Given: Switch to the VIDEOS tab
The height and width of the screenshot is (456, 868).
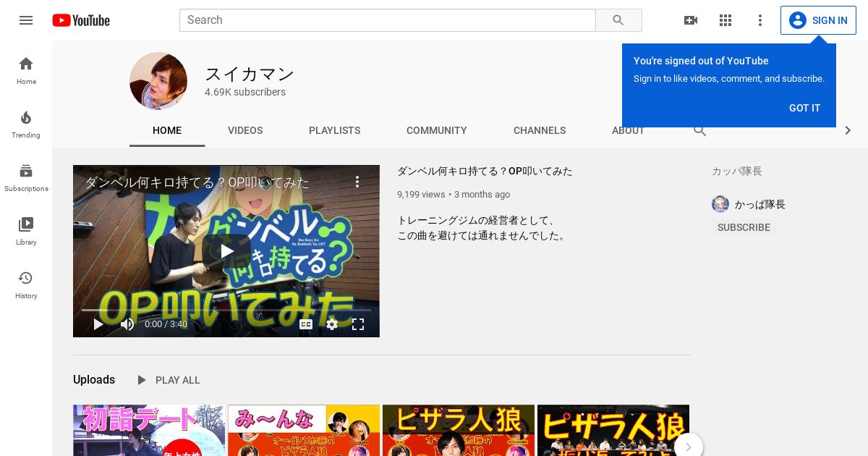Looking at the screenshot, I should (x=245, y=130).
